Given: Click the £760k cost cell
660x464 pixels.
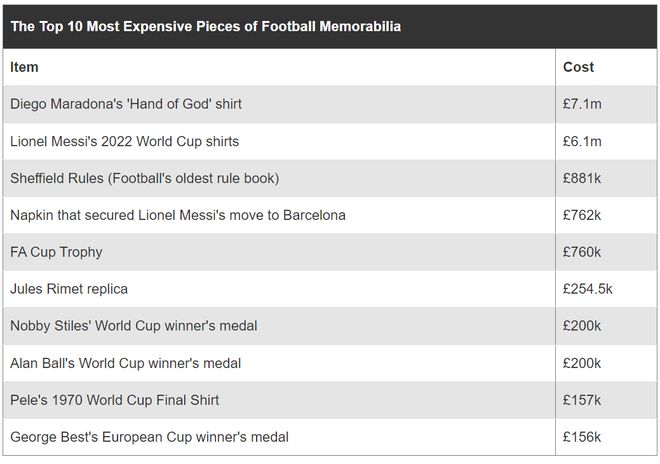Looking at the screenshot, I should tap(582, 252).
